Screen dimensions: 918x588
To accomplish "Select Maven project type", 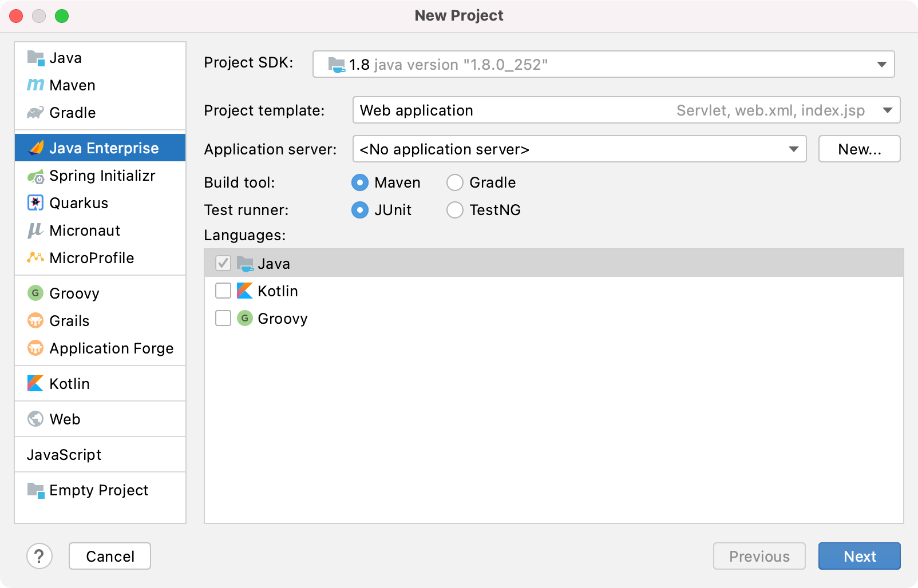I will pos(100,85).
